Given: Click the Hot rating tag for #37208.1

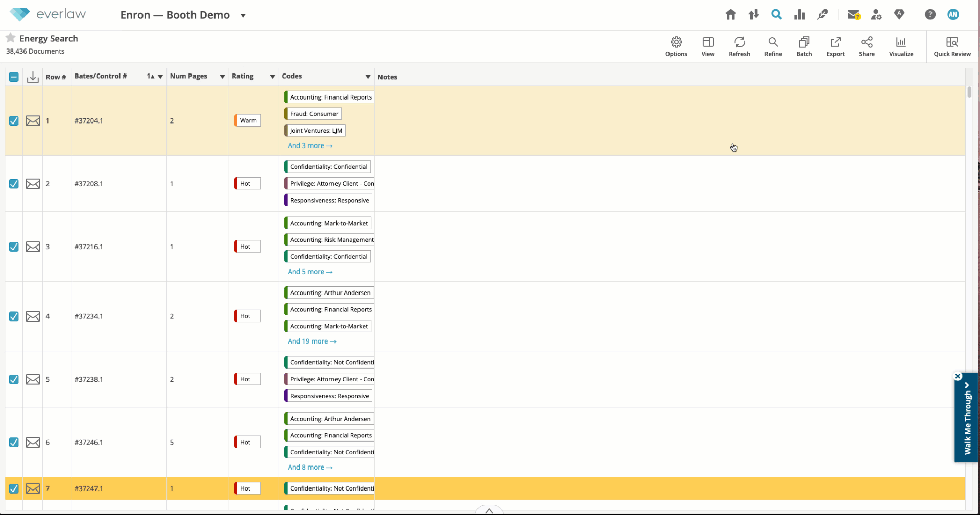Looking at the screenshot, I should (248, 184).
